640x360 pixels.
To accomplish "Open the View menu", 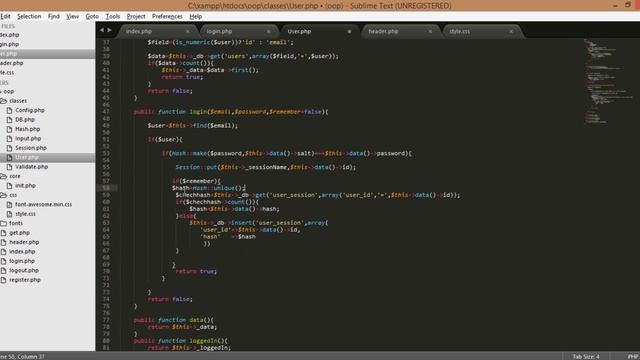I will tap(72, 16).
